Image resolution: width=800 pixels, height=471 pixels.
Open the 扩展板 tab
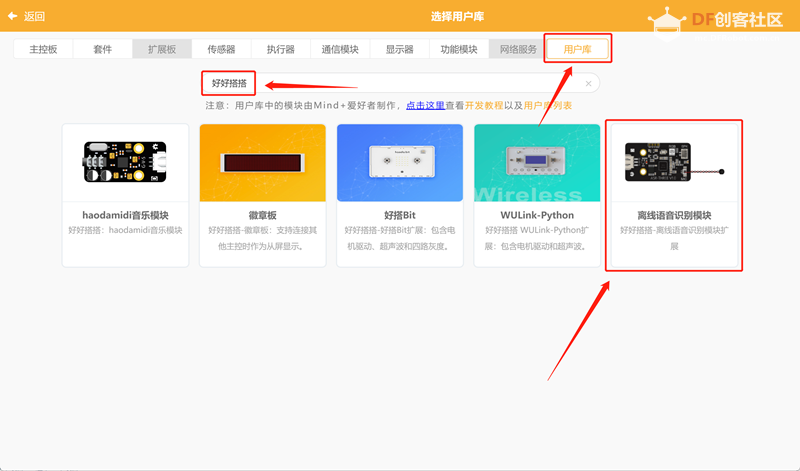(162, 49)
